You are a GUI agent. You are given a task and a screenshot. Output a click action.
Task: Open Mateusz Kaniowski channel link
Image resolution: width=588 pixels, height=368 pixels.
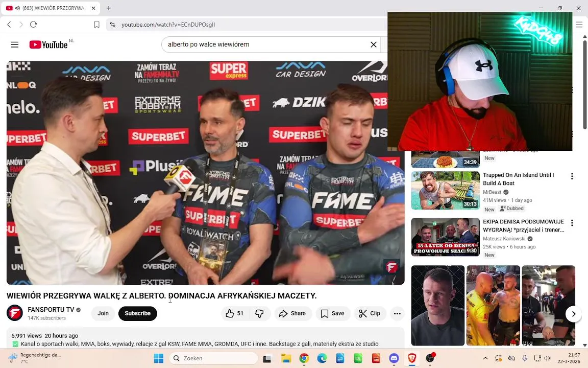[505, 239]
